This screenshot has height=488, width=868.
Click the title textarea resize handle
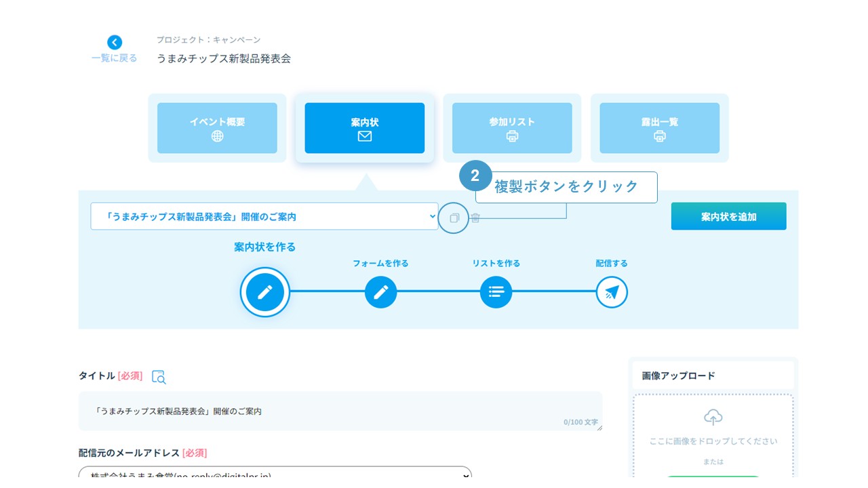pos(599,427)
